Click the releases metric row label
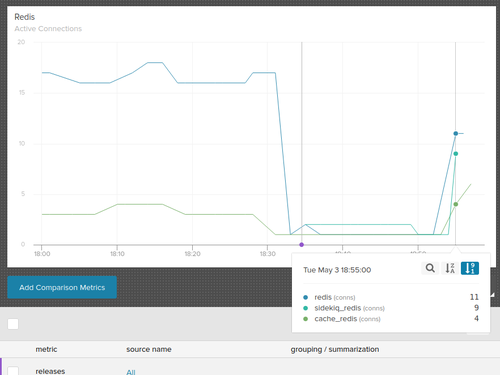This screenshot has height=375, width=500. [x=50, y=371]
